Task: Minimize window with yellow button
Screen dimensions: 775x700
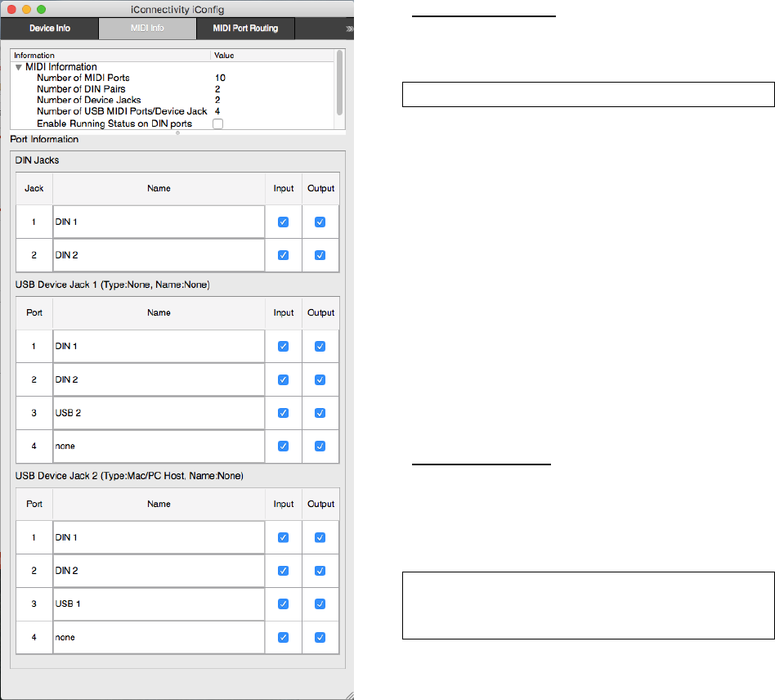Action: coord(27,9)
